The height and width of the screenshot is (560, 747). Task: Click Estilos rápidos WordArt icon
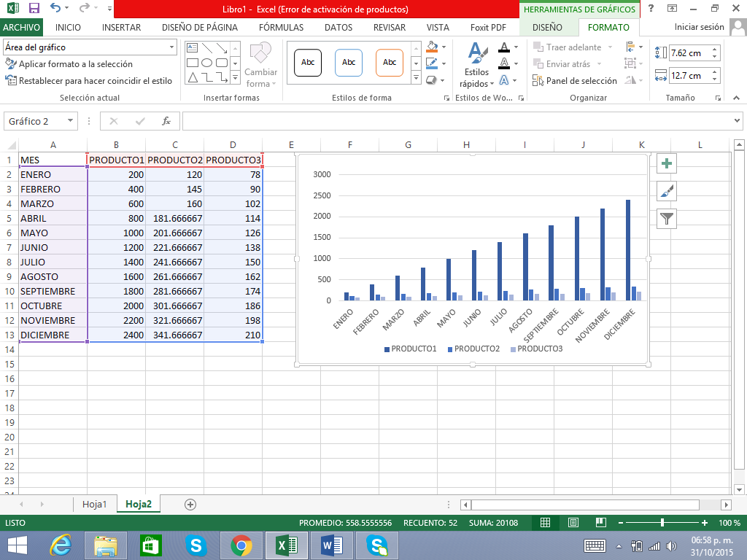coord(476,65)
